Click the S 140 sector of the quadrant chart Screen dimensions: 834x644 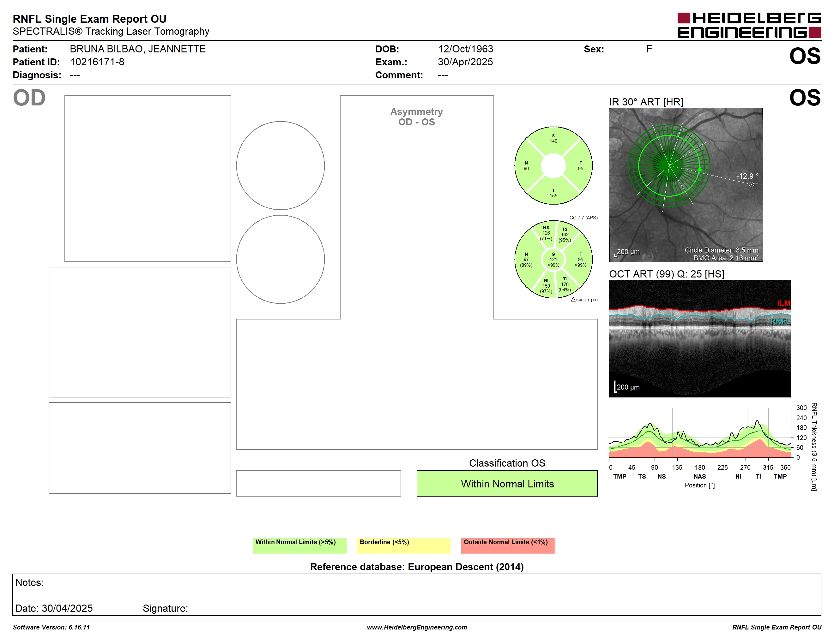[553, 139]
